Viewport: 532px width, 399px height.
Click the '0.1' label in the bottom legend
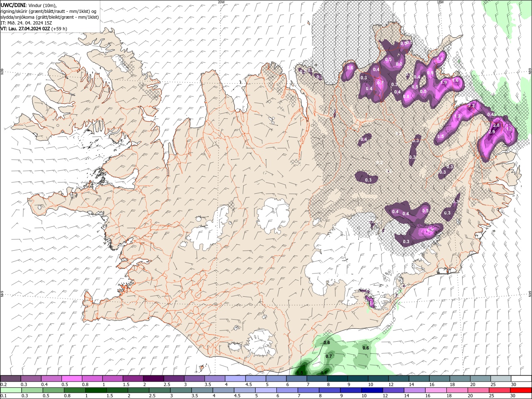3,396
